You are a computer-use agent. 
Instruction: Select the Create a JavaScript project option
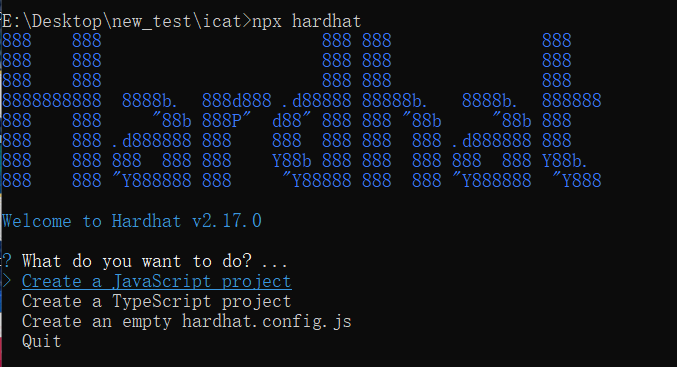tap(157, 282)
